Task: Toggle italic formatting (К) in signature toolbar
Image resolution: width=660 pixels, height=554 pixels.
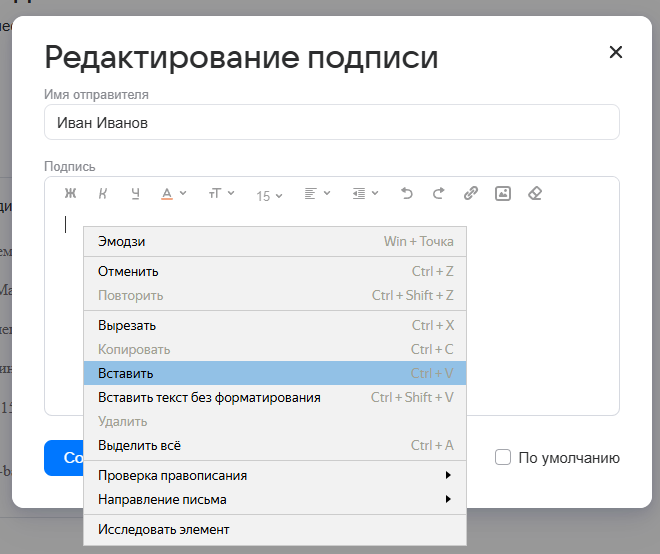Action: point(102,194)
